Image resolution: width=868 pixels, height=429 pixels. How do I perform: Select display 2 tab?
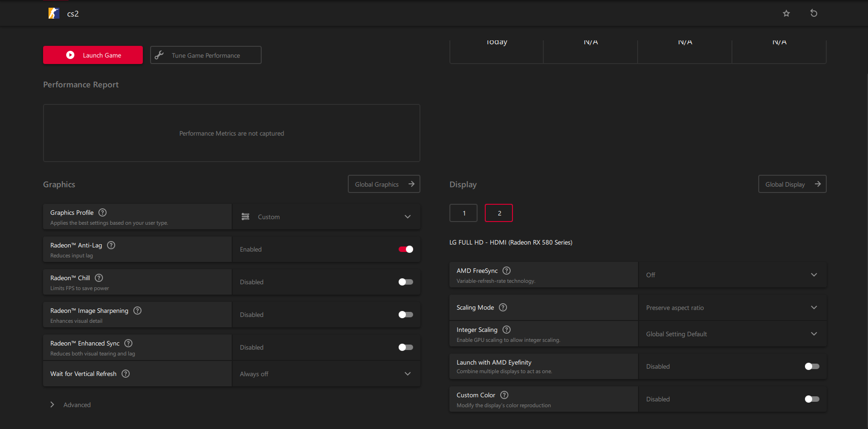pos(499,213)
